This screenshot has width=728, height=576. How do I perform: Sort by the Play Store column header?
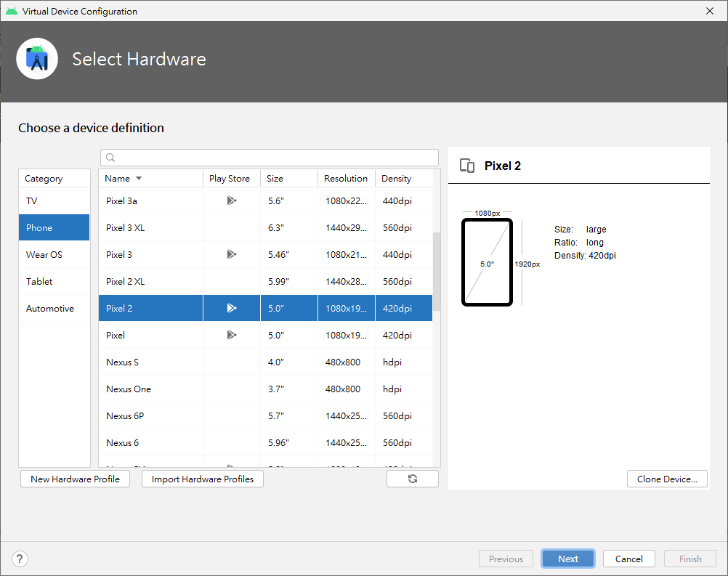pos(231,178)
